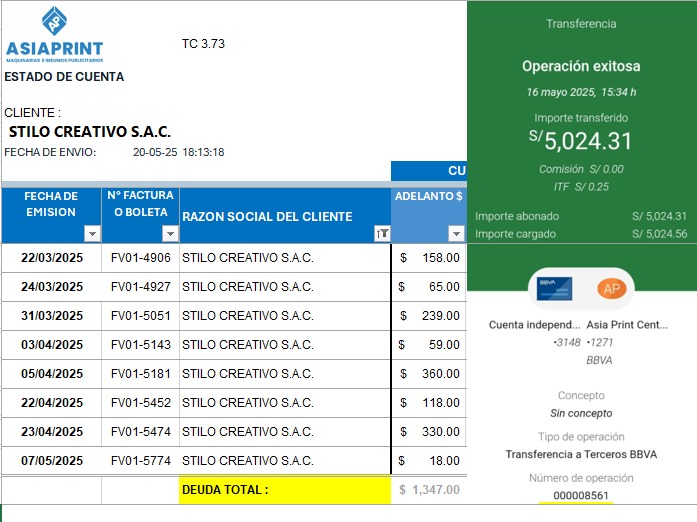Select invoice cell FV01-4906
Image resolution: width=697 pixels, height=522 pixels.
tap(140, 258)
